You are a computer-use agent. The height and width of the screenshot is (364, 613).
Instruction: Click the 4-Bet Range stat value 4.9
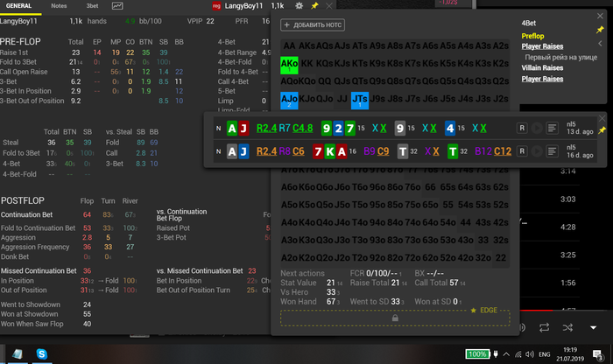tap(266, 52)
